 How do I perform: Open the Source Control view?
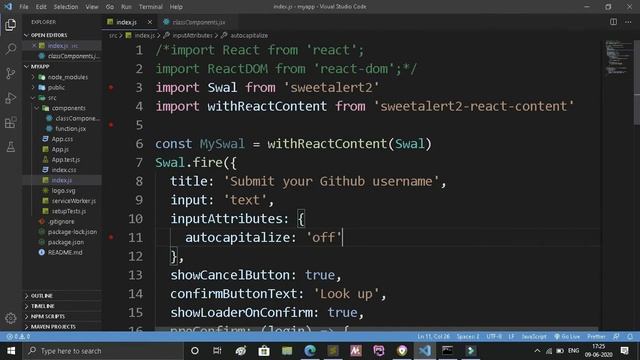[11, 73]
